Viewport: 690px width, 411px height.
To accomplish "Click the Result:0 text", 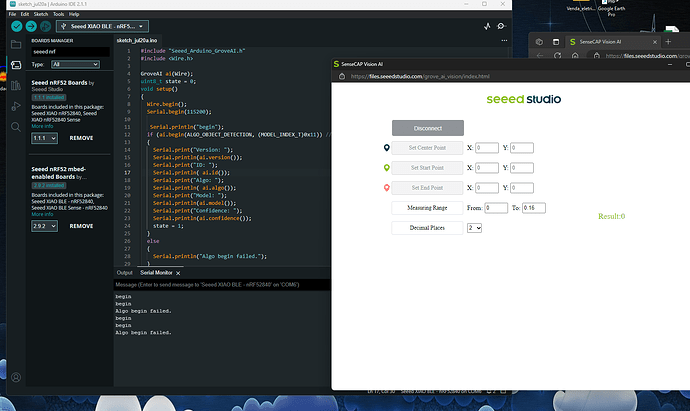I will 611,217.
